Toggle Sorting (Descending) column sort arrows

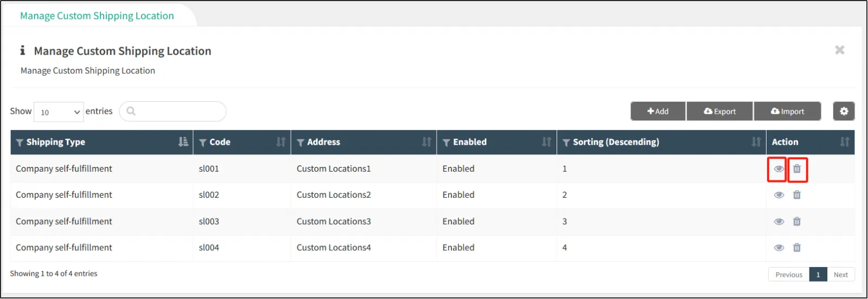(756, 142)
